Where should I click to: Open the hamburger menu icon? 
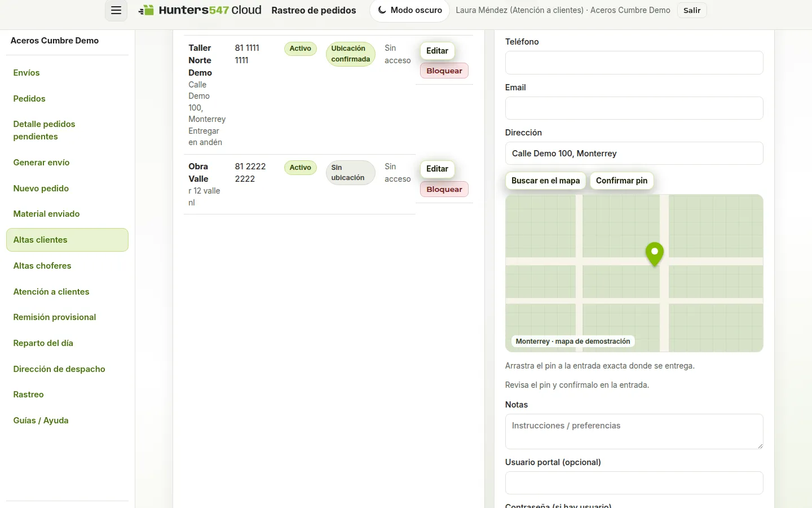click(116, 10)
